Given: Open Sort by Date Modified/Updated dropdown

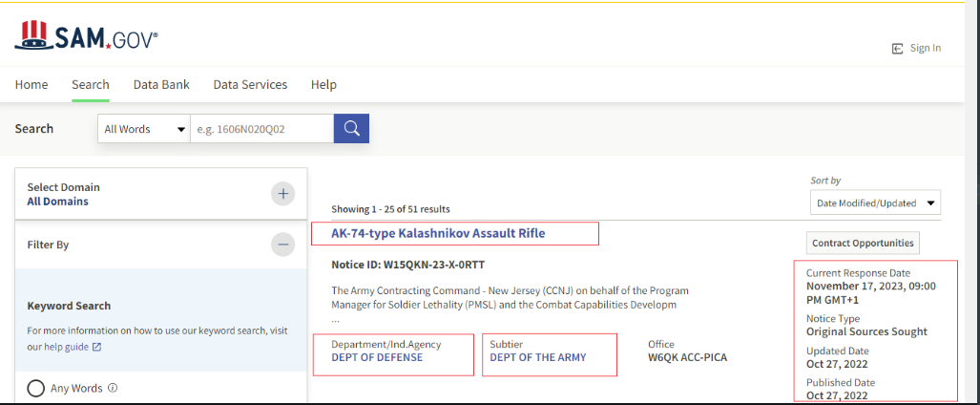Looking at the screenshot, I should pyautogui.click(x=873, y=202).
